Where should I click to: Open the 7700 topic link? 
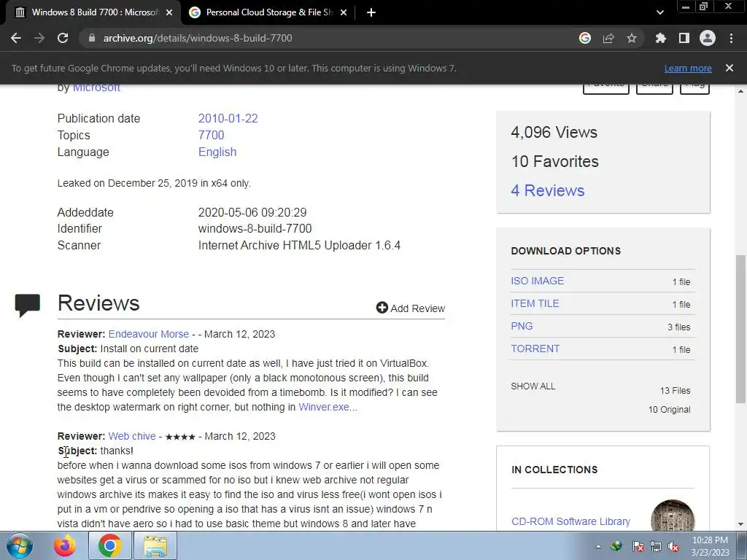point(211,135)
